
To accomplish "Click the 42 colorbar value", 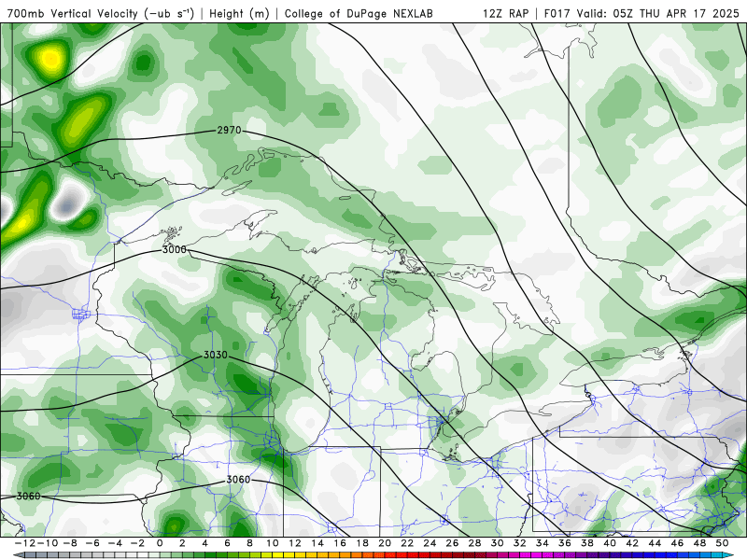I will [632, 543].
